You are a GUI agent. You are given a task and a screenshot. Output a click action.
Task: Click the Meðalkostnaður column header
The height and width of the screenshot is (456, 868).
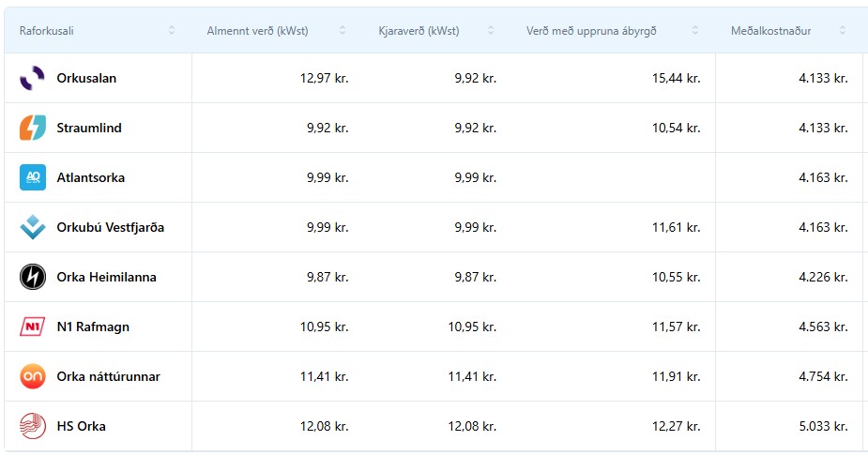tap(770, 31)
